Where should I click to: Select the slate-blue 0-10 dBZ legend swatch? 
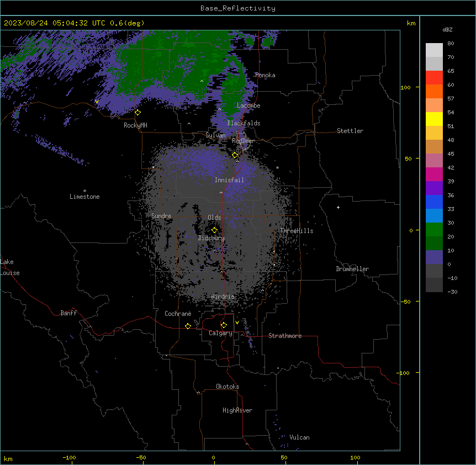[434, 257]
